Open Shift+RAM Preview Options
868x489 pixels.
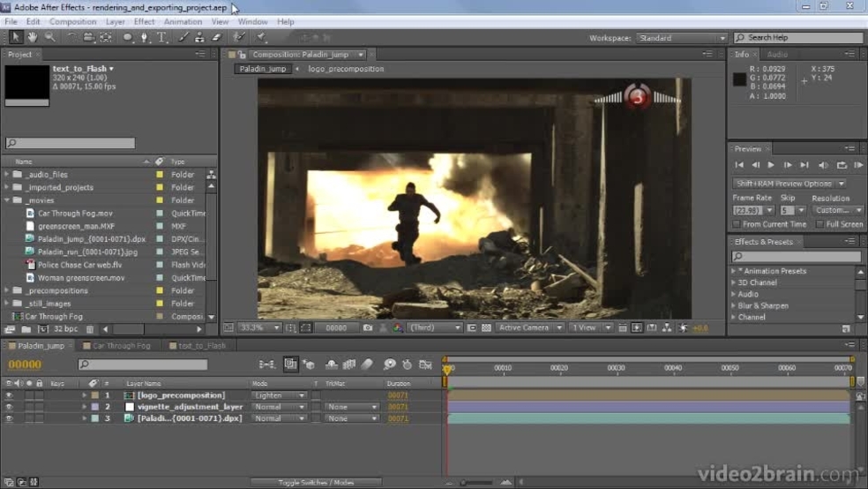tap(789, 184)
